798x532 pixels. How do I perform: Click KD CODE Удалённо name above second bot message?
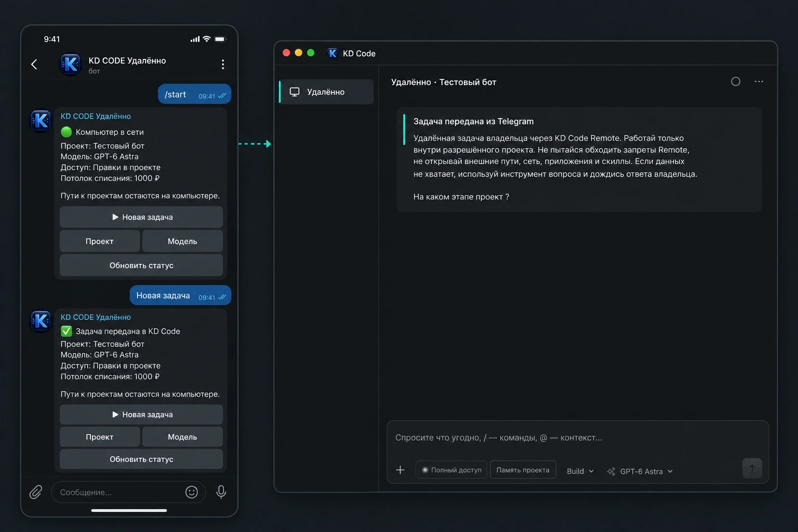tap(96, 317)
